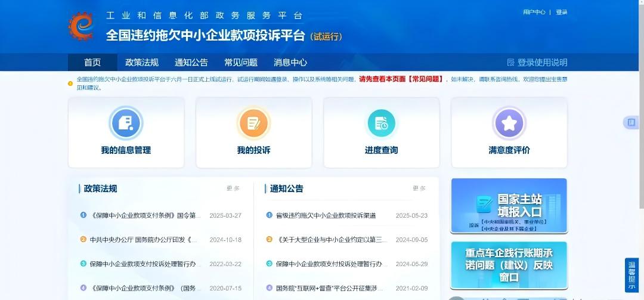The height and width of the screenshot is (300, 644).
Task: Go to 消息中心 in navigation bar
Action: pyautogui.click(x=290, y=63)
